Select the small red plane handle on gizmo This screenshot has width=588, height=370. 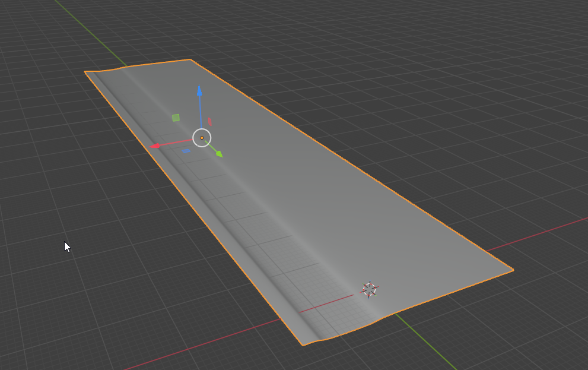pyautogui.click(x=209, y=121)
